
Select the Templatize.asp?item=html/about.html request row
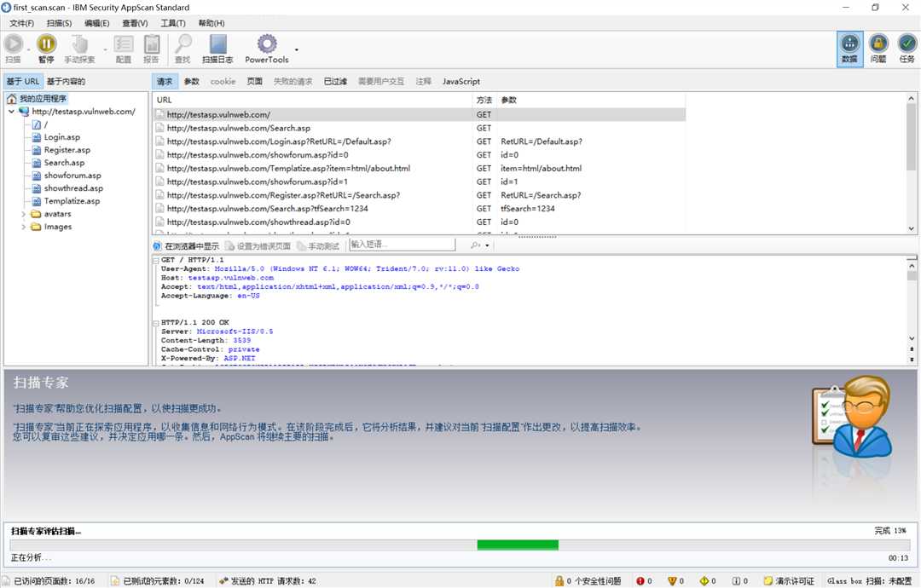420,169
